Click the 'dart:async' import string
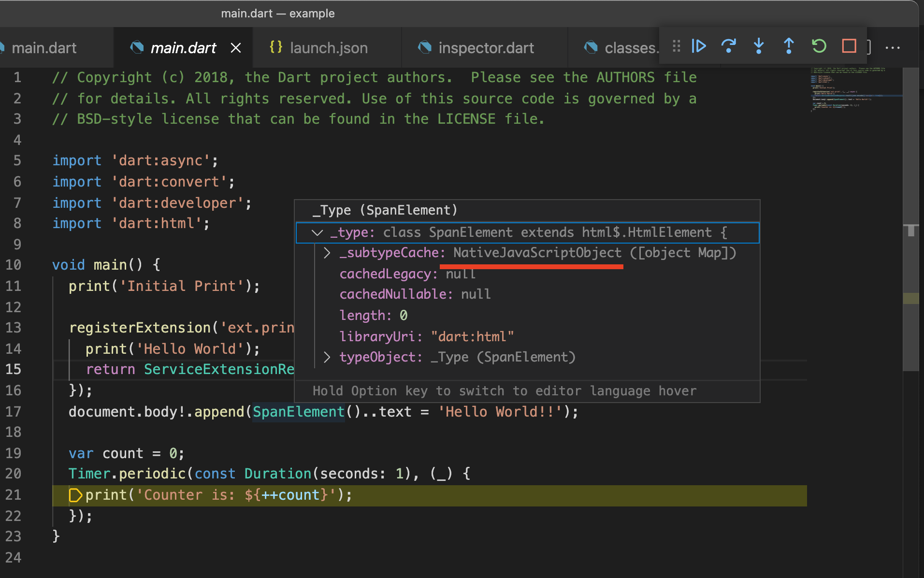 click(160, 160)
